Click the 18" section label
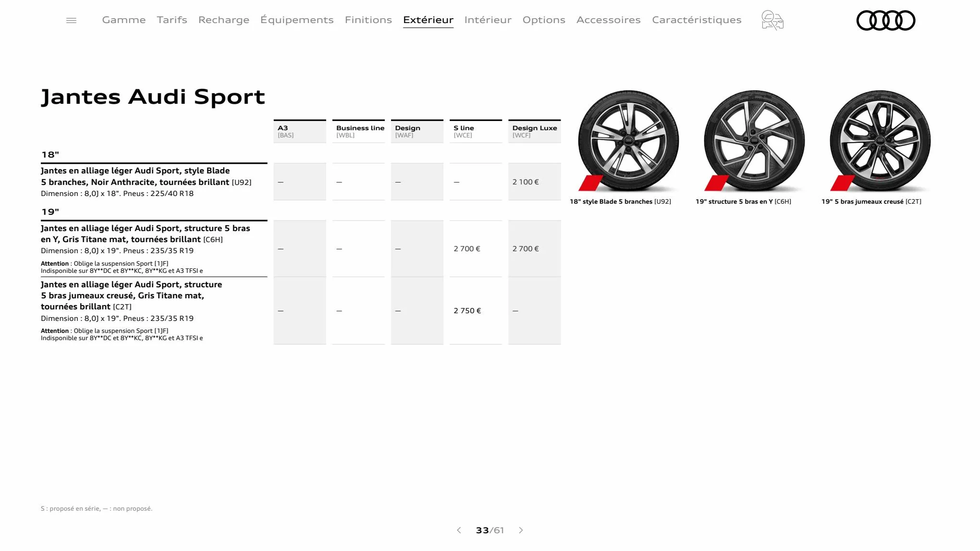The width and height of the screenshot is (980, 551). pyautogui.click(x=50, y=155)
